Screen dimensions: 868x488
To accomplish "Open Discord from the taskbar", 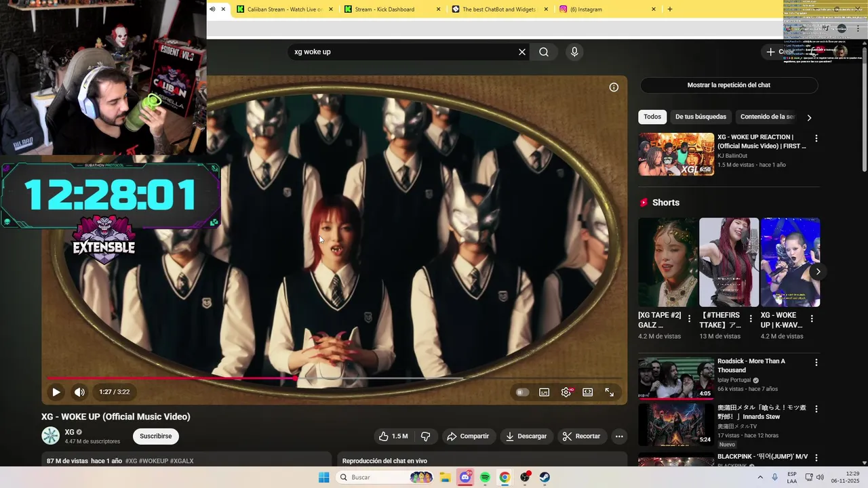I will 465,477.
